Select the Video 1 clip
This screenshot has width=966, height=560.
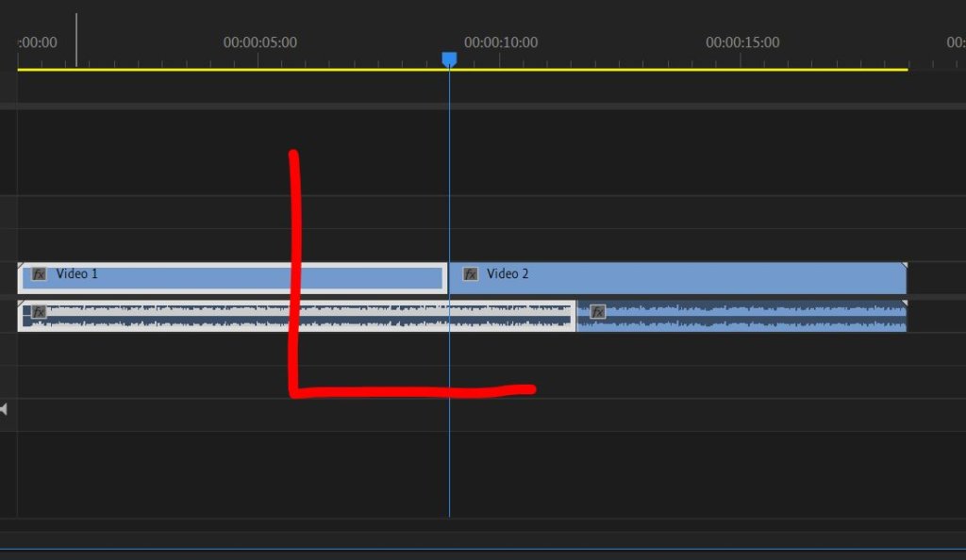[x=233, y=278]
